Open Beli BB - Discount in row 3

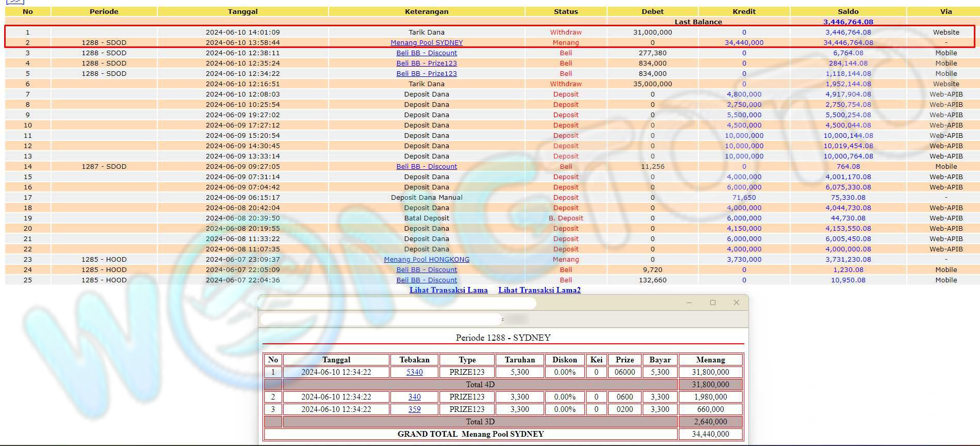pos(427,53)
